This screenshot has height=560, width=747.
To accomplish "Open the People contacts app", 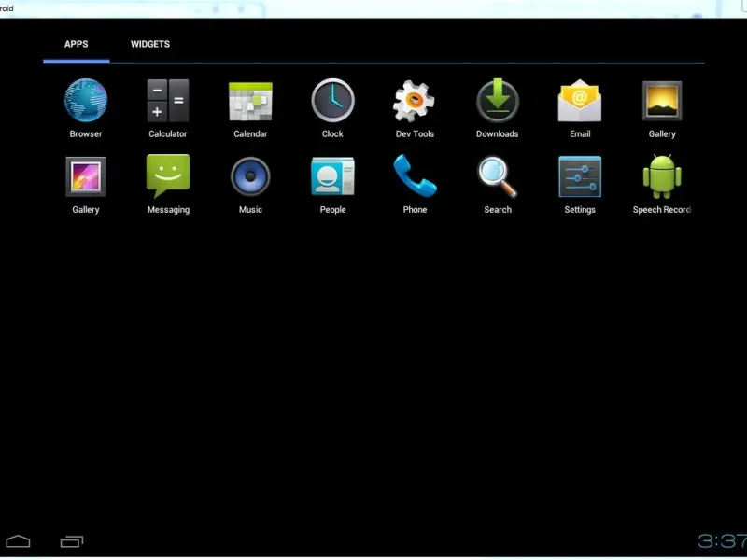I will point(332,176).
